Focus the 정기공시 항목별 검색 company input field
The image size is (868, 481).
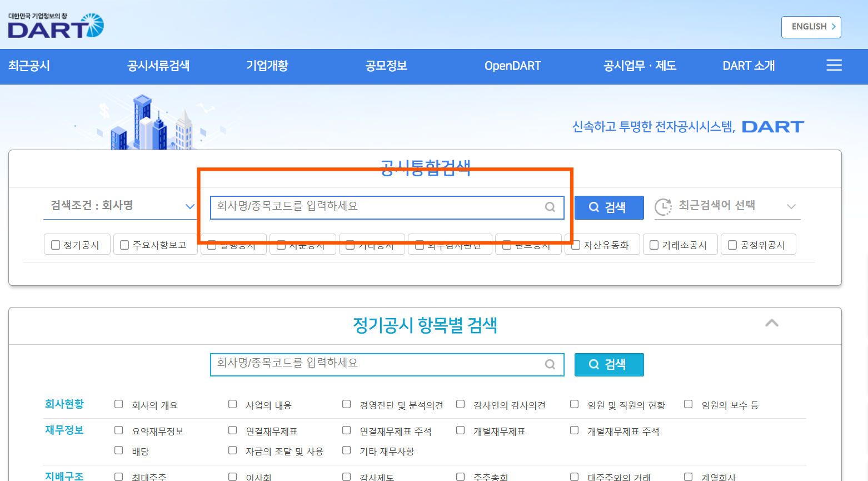point(387,365)
